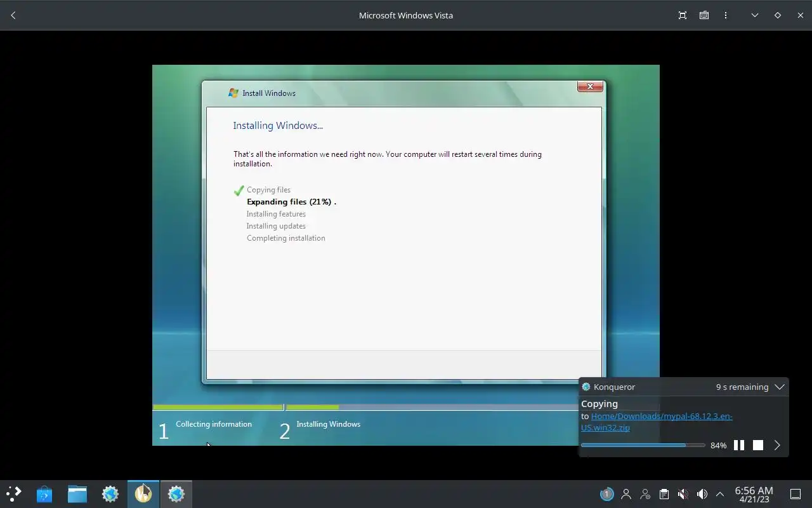Click the Konqueror icon in the notification header
The image size is (812, 508).
point(586,387)
